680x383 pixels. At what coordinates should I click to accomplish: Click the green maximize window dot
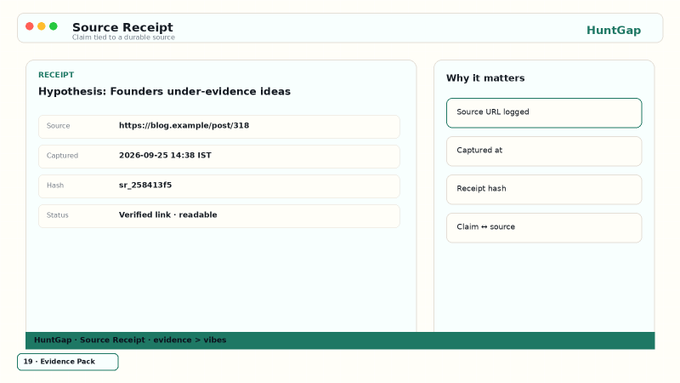(53, 26)
